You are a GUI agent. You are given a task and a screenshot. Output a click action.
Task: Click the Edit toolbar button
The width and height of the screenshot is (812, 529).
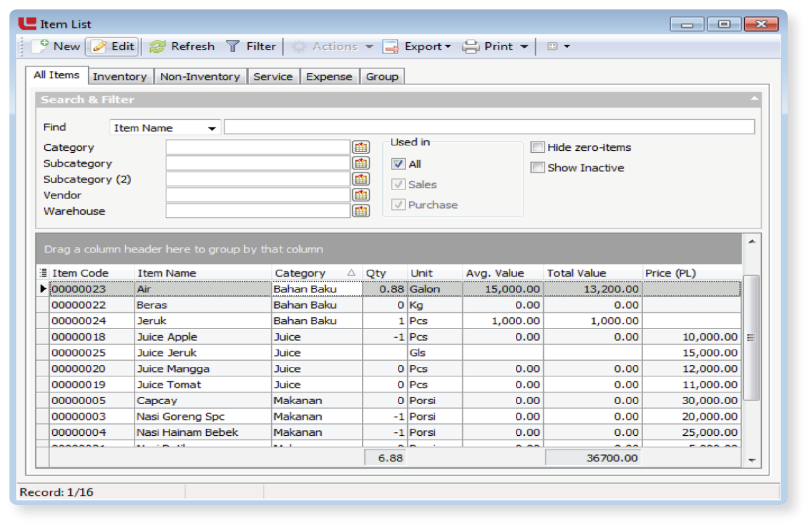(x=112, y=47)
